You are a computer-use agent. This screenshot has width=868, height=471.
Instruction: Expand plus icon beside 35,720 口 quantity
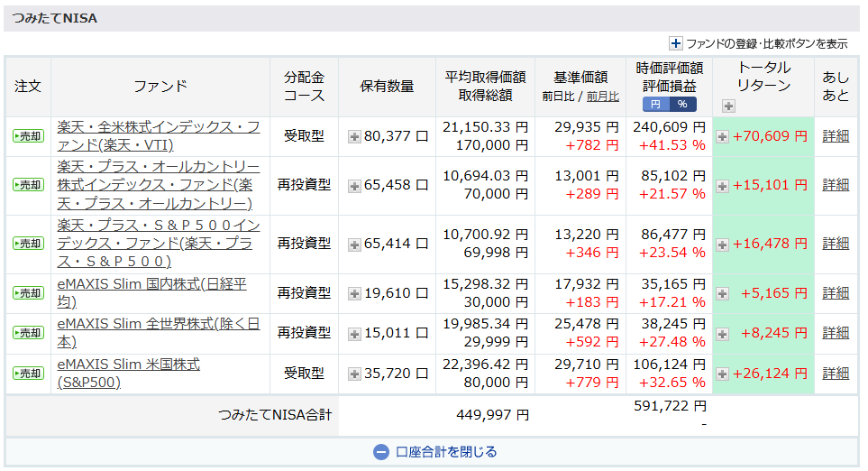(354, 374)
